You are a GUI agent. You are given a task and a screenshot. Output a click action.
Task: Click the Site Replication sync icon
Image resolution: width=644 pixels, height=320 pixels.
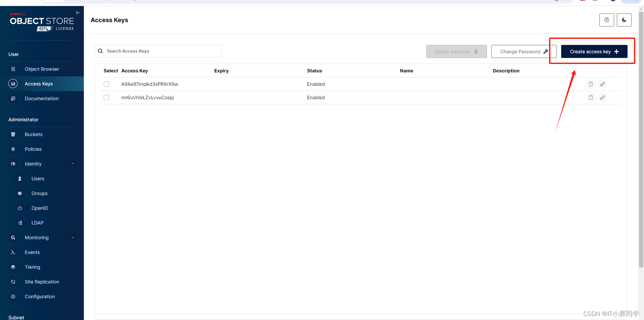pos(13,282)
